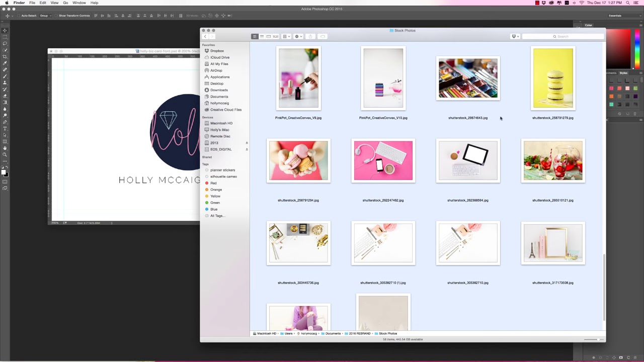Image resolution: width=644 pixels, height=362 pixels.
Task: Open the Edit menu
Action: (43, 3)
